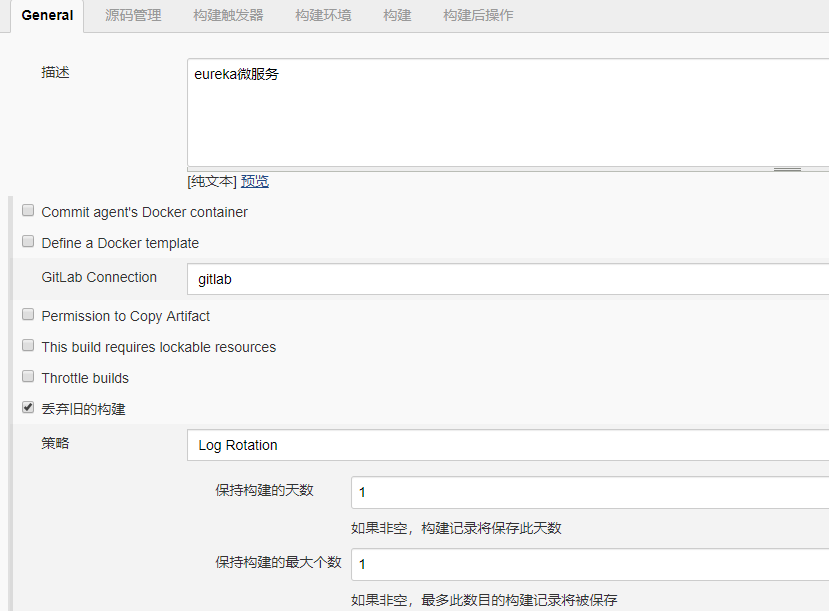Select the 构建环境 tab
The height and width of the screenshot is (611, 829).
323,15
